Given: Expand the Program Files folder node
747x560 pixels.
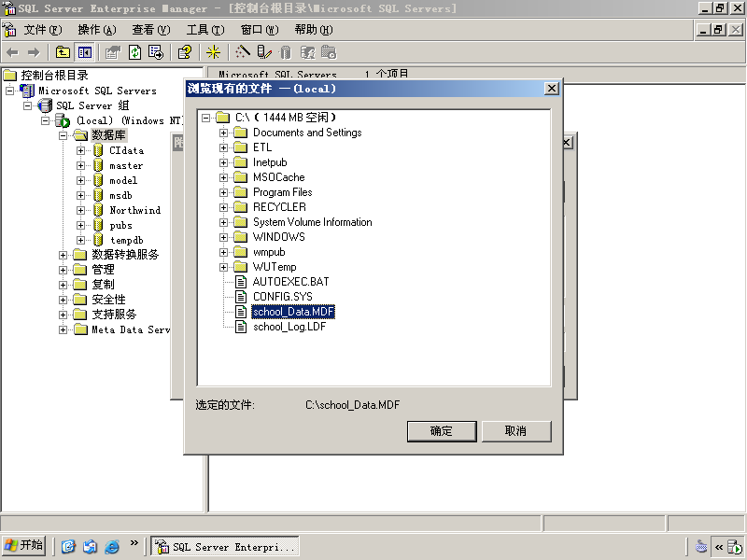Looking at the screenshot, I should tap(223, 192).
